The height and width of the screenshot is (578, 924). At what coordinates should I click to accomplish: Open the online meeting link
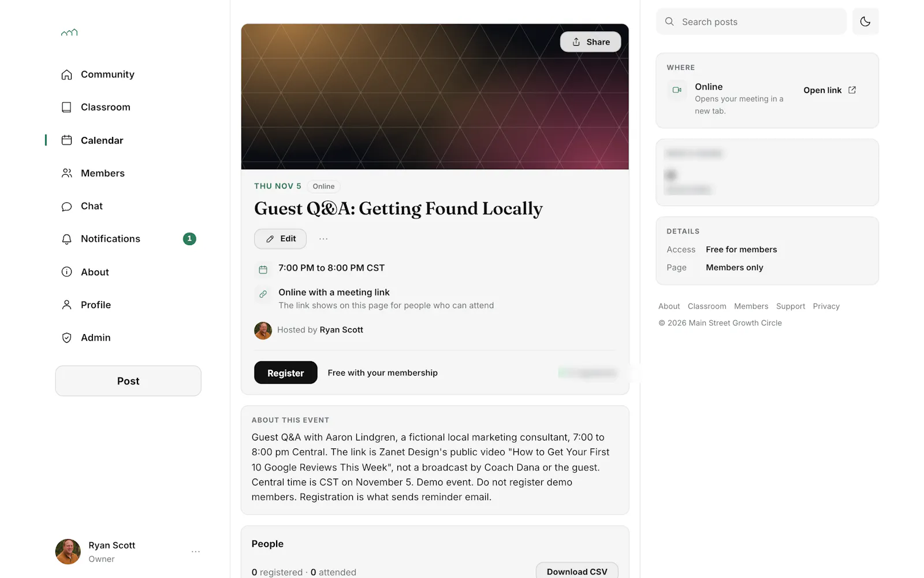[830, 90]
